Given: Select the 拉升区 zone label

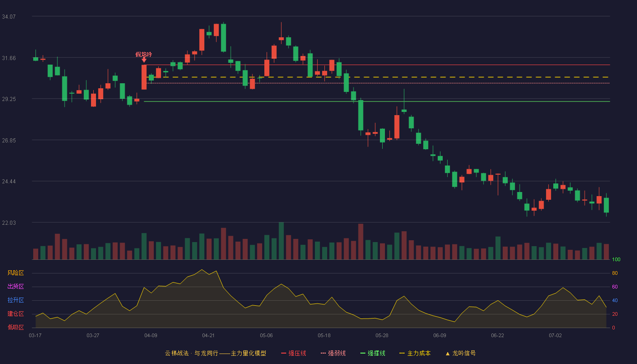Looking at the screenshot, I should (15, 300).
